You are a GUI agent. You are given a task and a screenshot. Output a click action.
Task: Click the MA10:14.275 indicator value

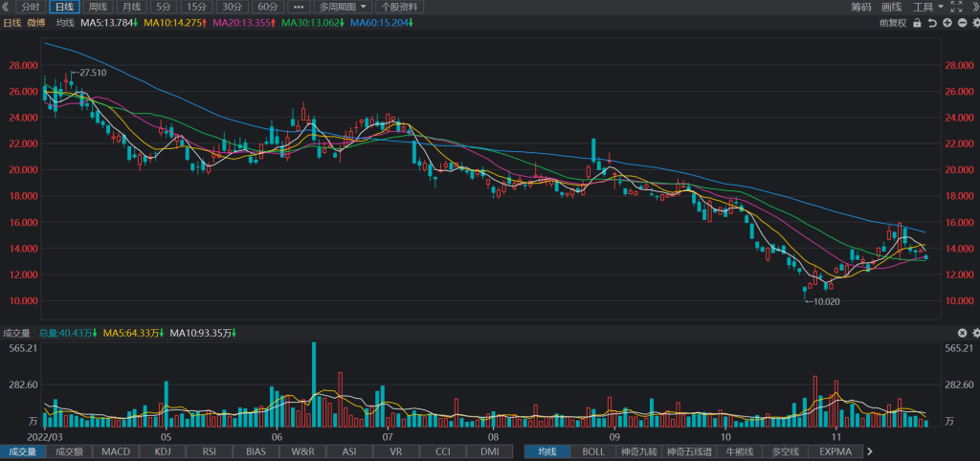point(176,23)
